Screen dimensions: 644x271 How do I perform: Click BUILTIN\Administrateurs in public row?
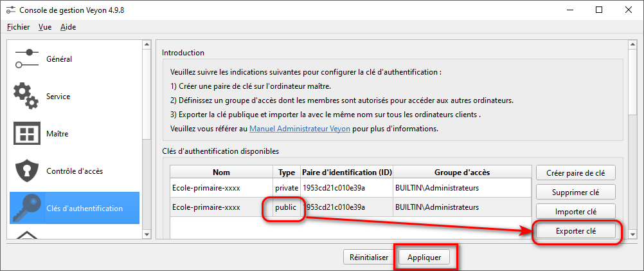tap(461, 207)
